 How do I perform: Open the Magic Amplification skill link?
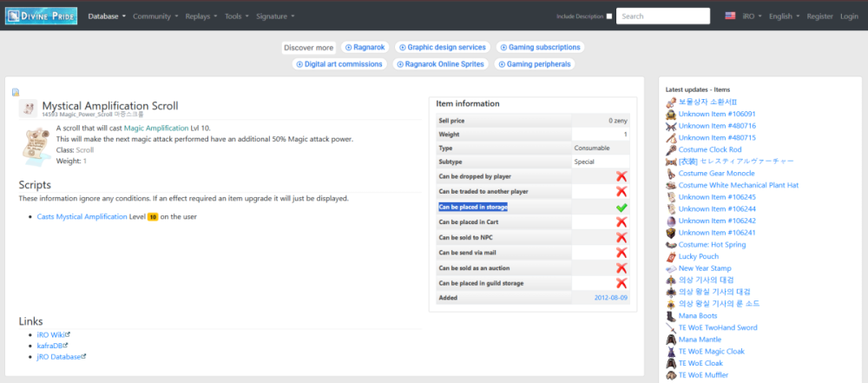click(157, 128)
